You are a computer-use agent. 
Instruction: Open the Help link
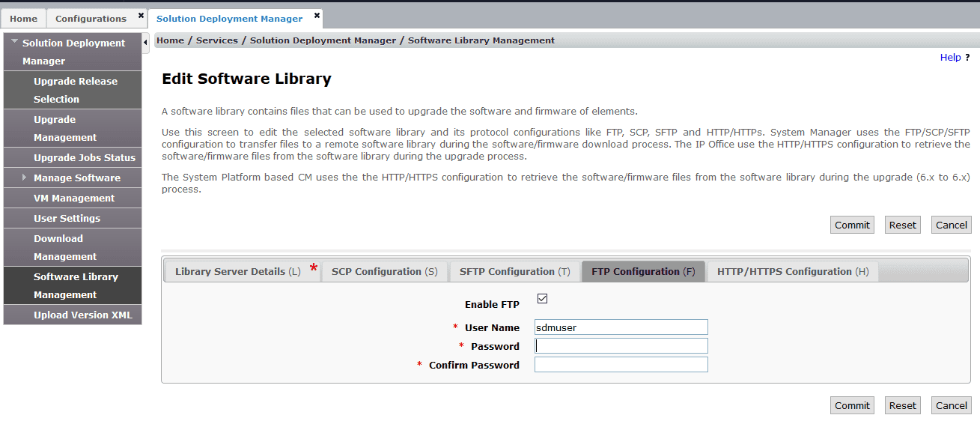click(950, 58)
